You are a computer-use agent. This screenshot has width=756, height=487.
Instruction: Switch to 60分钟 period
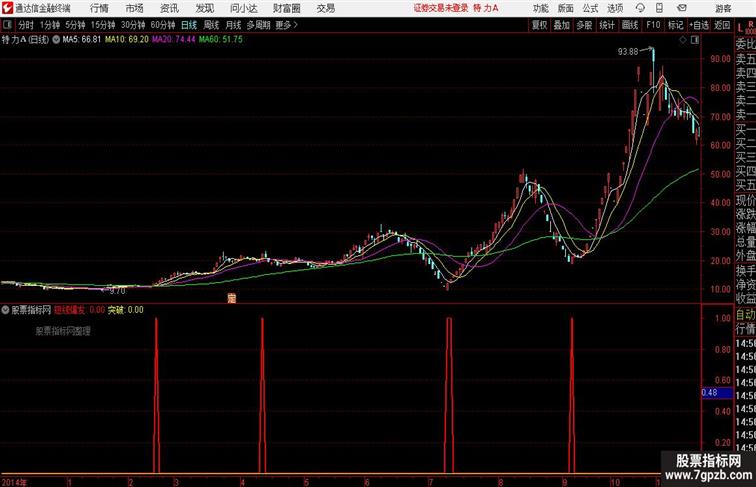pyautogui.click(x=163, y=25)
